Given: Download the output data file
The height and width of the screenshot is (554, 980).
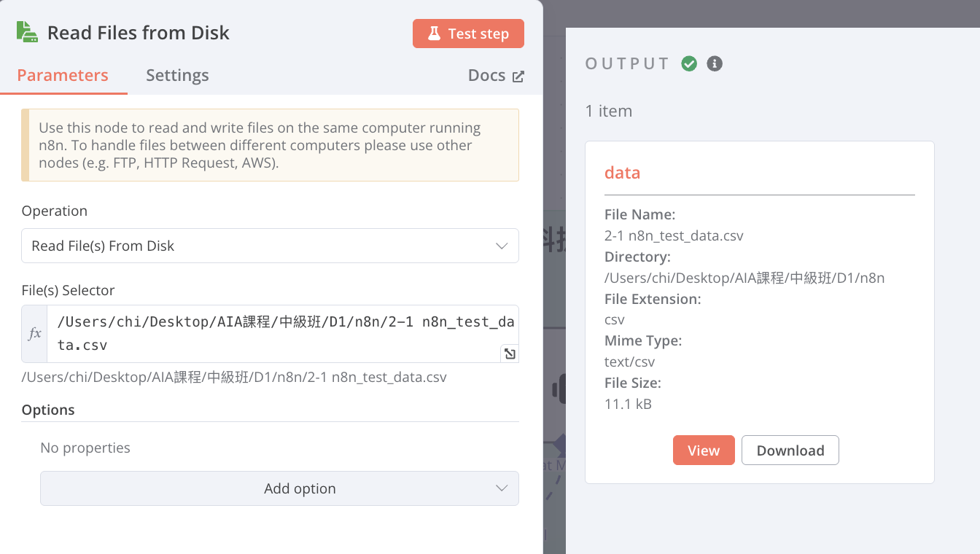Looking at the screenshot, I should pyautogui.click(x=790, y=450).
